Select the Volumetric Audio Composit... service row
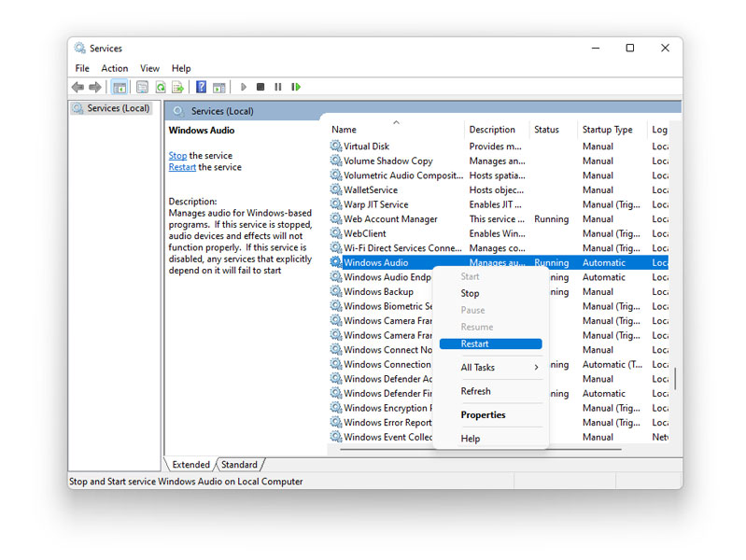The height and width of the screenshot is (560, 746). [499, 175]
